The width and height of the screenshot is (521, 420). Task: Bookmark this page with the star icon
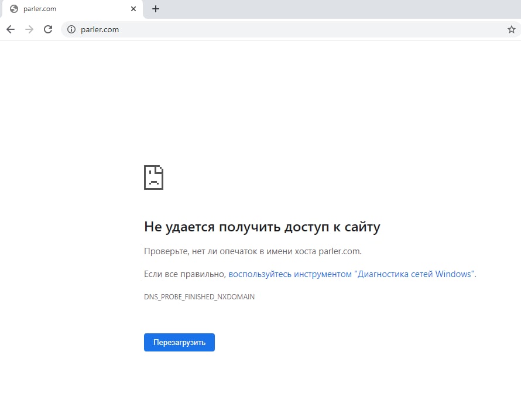pos(512,30)
